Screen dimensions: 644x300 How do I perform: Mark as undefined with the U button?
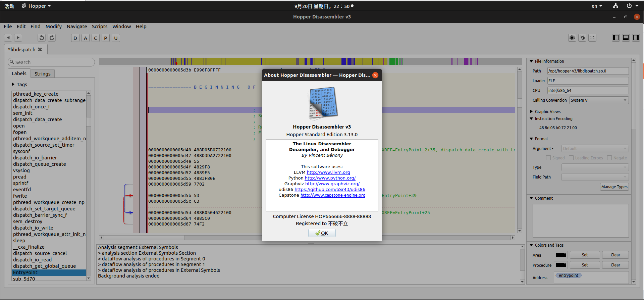pos(116,38)
